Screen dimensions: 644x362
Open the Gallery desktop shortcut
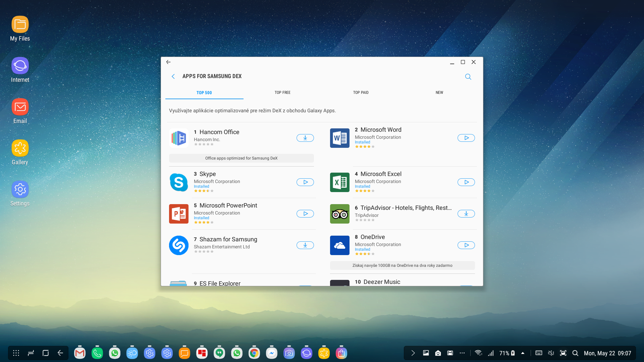click(20, 152)
